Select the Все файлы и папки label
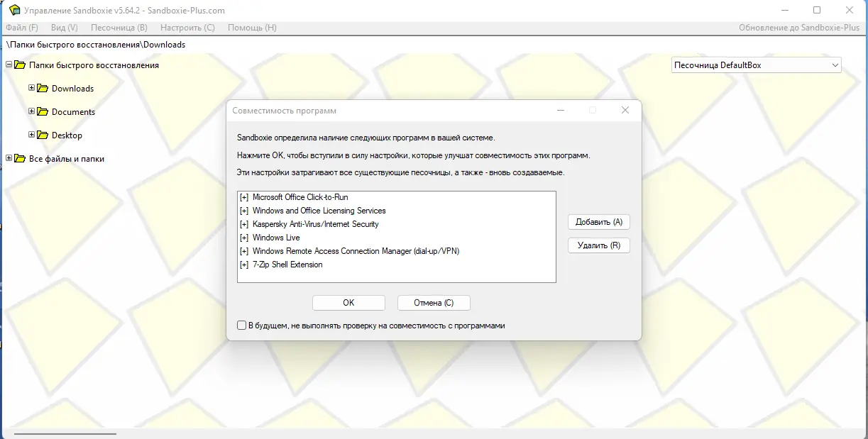This screenshot has height=439, width=868. [67, 159]
